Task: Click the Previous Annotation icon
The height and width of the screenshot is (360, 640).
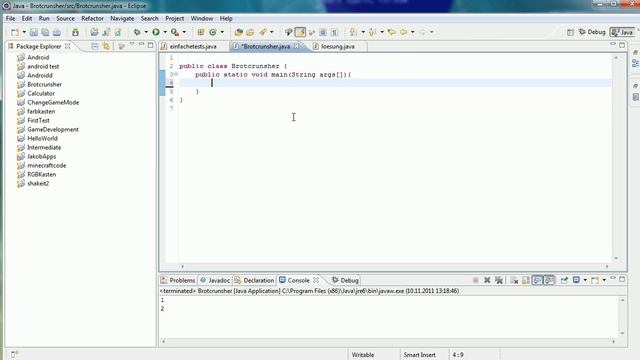Action: (372, 32)
